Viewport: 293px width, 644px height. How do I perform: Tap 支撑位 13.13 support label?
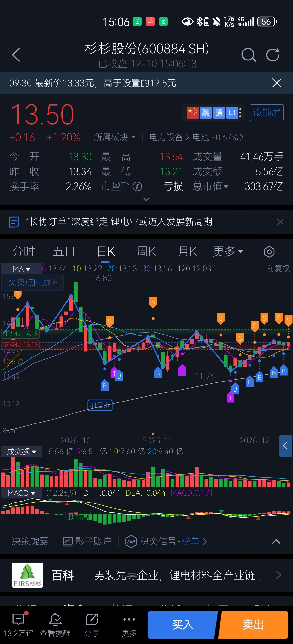[21, 344]
